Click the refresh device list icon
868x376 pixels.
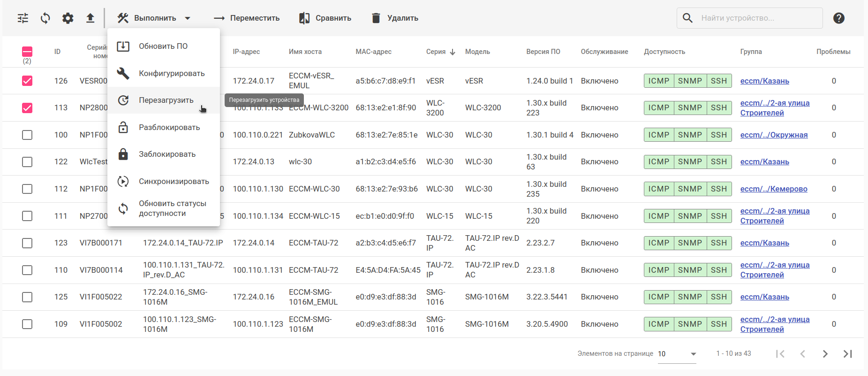click(x=45, y=18)
